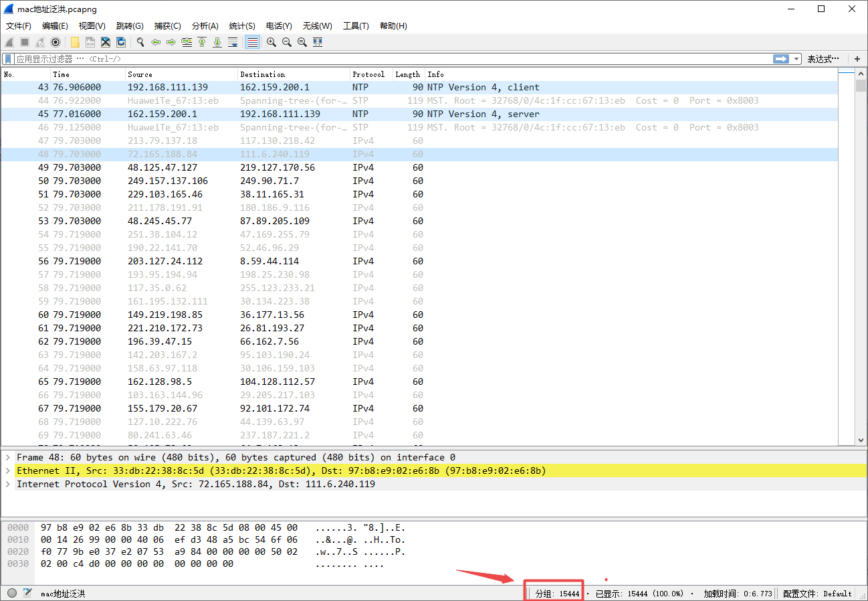Screen dimensions: 868x601
Task: Jump to last packet icon
Action: point(217,42)
